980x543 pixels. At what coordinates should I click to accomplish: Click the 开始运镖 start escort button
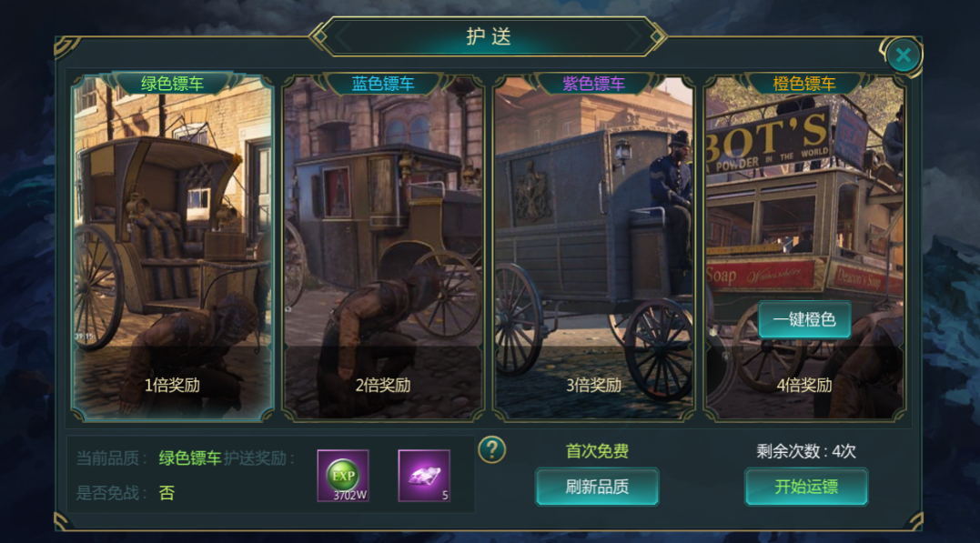point(805,487)
